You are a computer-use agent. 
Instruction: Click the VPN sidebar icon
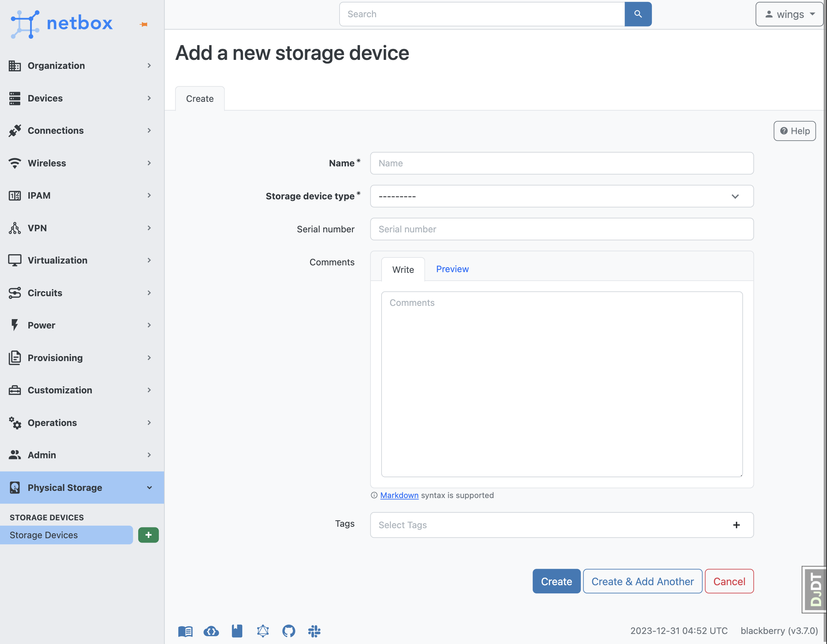pyautogui.click(x=15, y=227)
